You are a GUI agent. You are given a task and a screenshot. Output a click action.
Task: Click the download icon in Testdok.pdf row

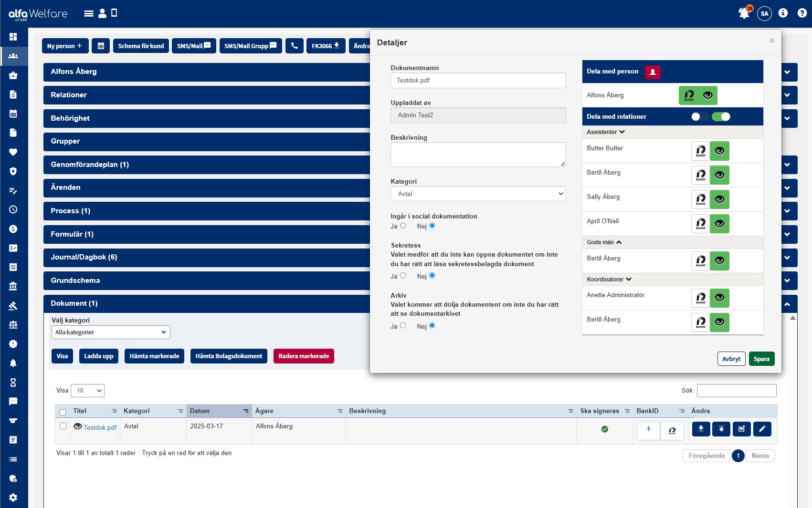701,429
